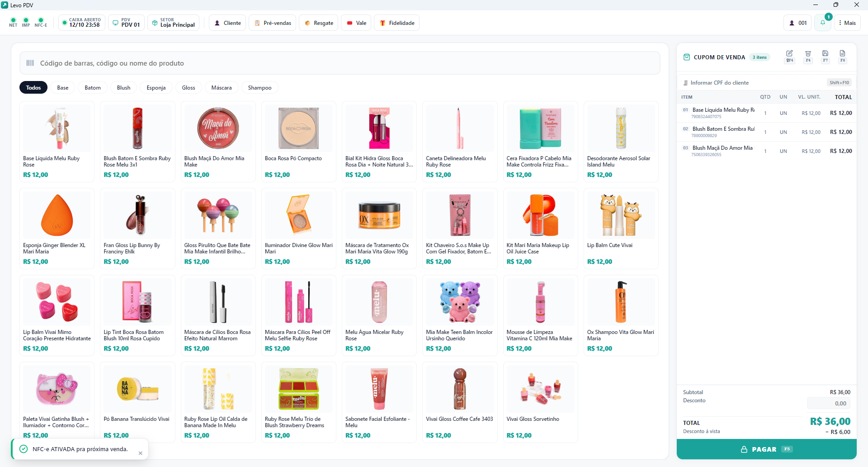Click the F7 save coupon icon

point(825,56)
